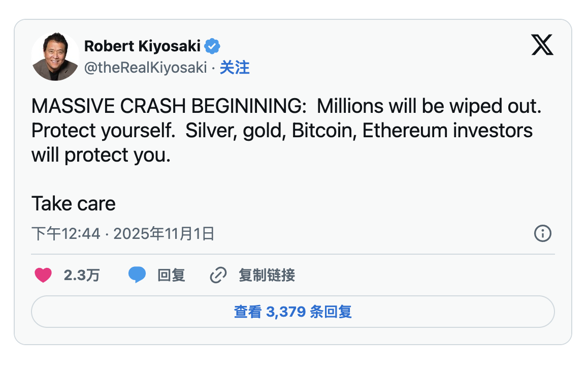Click the 2.3万 like count
Image resolution: width=588 pixels, height=367 pixels.
(x=82, y=276)
